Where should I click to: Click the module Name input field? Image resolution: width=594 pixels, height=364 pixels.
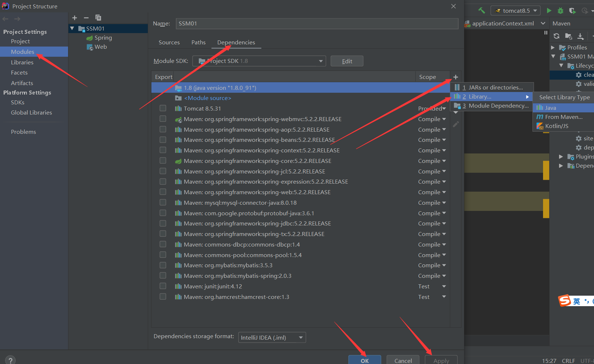(317, 24)
